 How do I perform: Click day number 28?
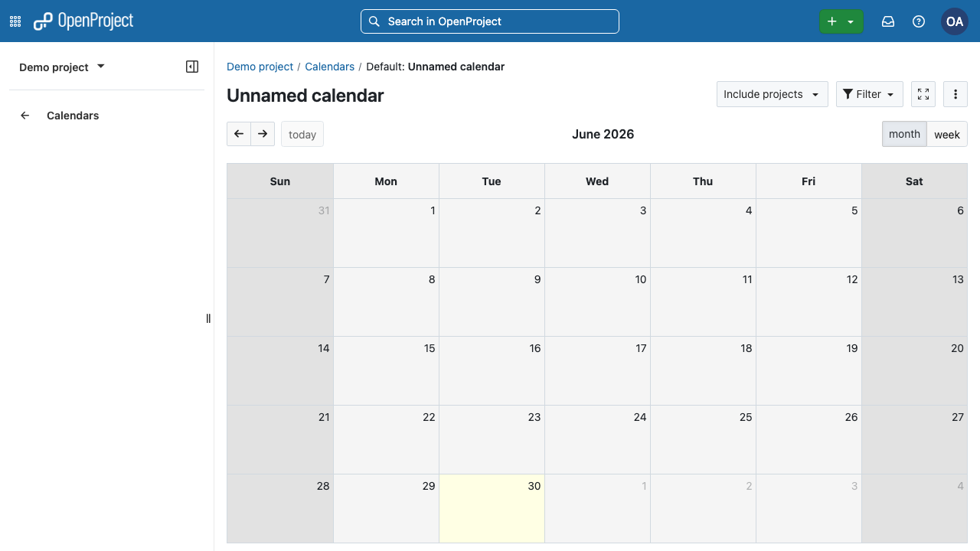[323, 486]
